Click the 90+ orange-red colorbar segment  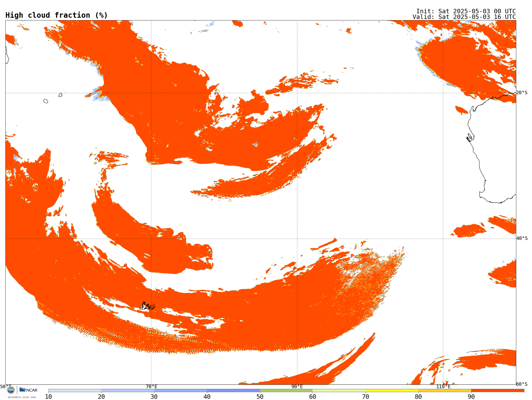point(498,391)
